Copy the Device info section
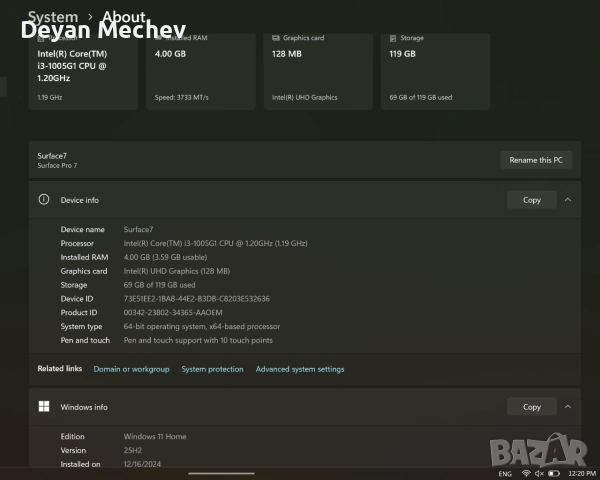The width and height of the screenshot is (600, 480). [532, 200]
